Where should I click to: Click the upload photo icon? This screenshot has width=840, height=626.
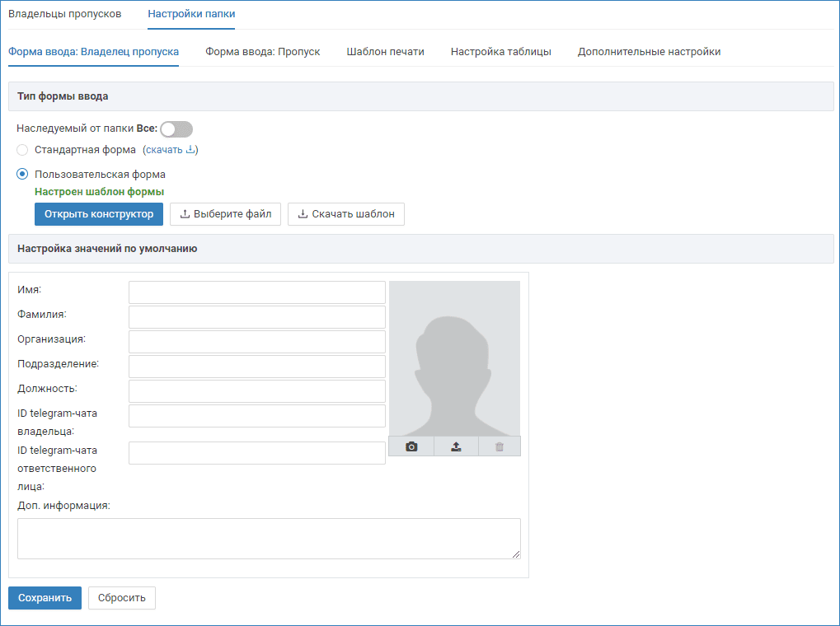tap(456, 446)
